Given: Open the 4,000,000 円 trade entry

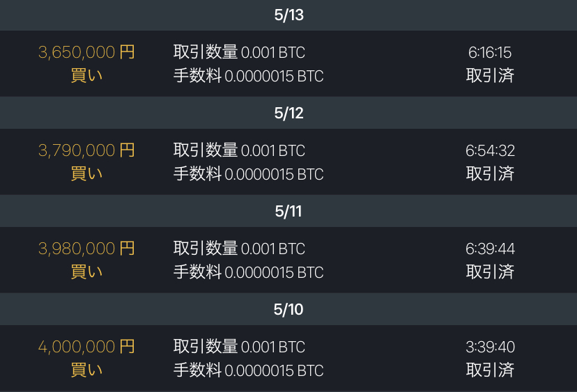Looking at the screenshot, I should pyautogui.click(x=288, y=358).
